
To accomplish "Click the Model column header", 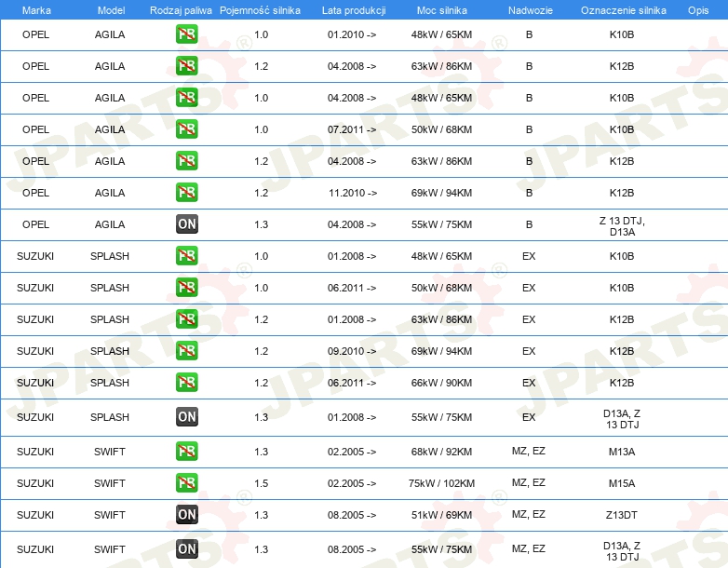I will (111, 10).
